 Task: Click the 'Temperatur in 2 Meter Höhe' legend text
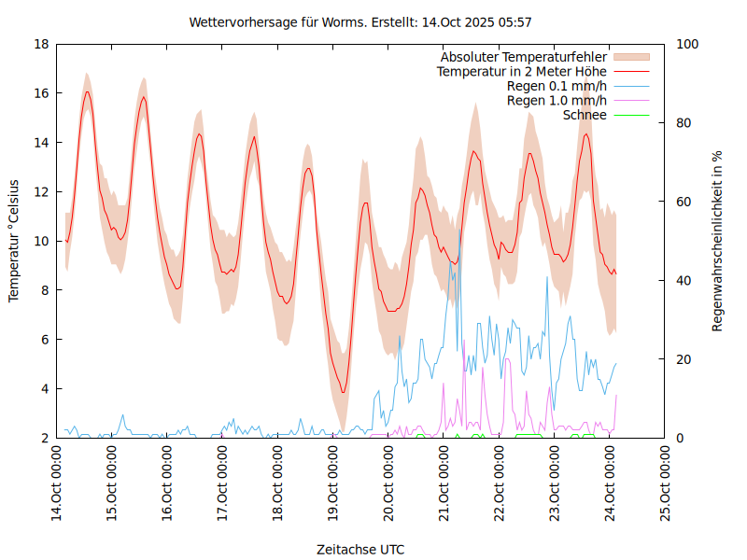point(522,72)
